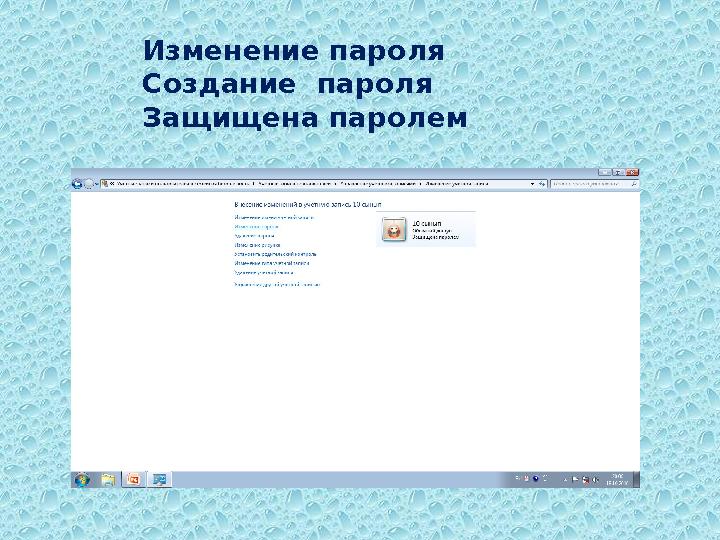Maximize the Control Panel window
This screenshot has height=540, width=720.
(x=618, y=172)
